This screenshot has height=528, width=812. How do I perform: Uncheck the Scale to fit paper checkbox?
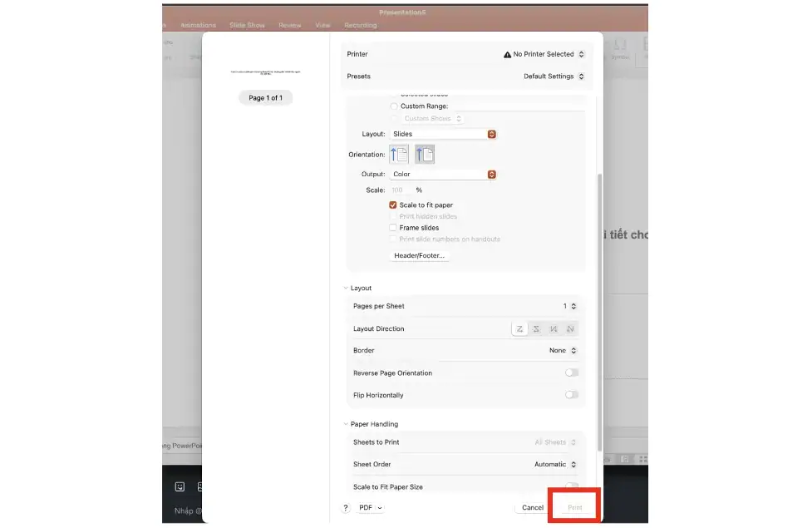(393, 205)
